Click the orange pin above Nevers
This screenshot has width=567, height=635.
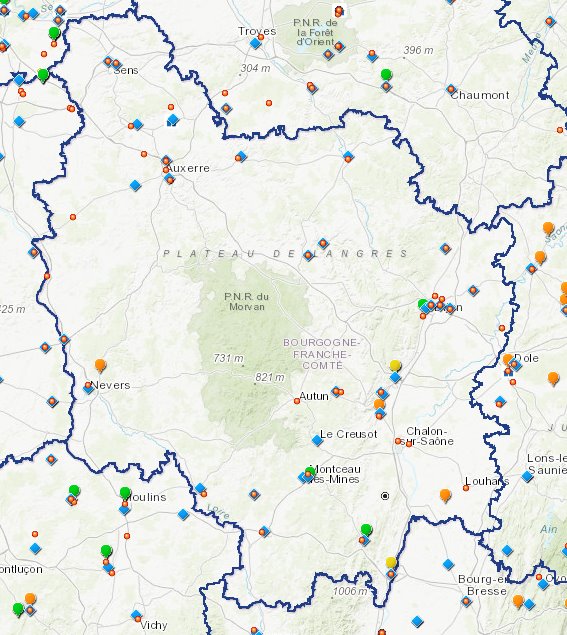point(100,365)
